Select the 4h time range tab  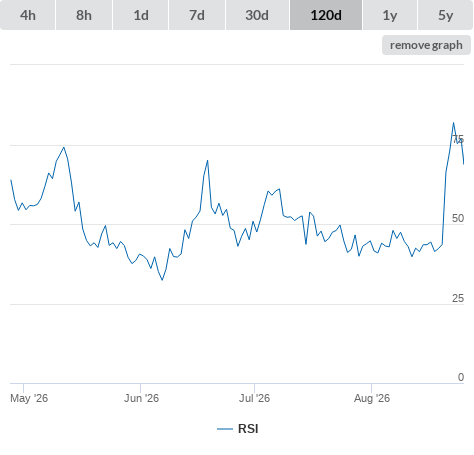pyautogui.click(x=28, y=15)
